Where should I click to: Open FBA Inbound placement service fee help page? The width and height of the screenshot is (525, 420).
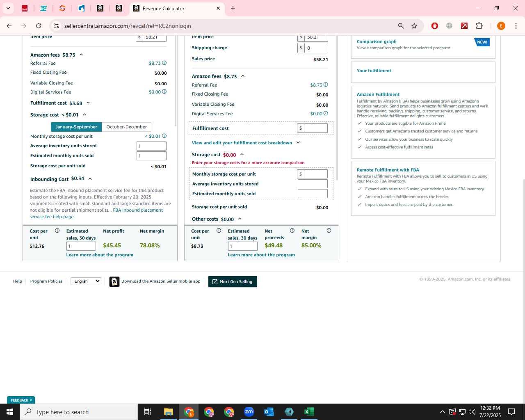pyautogui.click(x=96, y=213)
